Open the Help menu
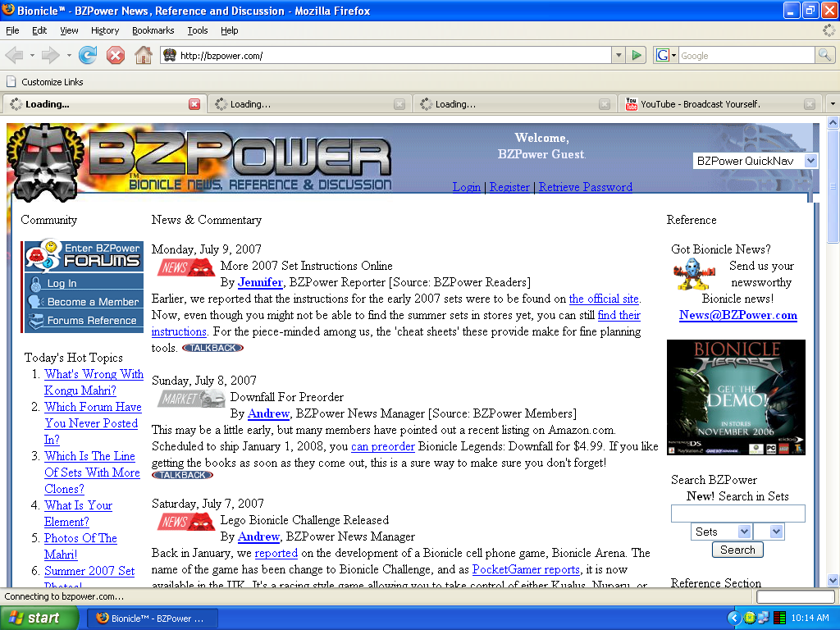This screenshot has width=840, height=630. tap(230, 30)
